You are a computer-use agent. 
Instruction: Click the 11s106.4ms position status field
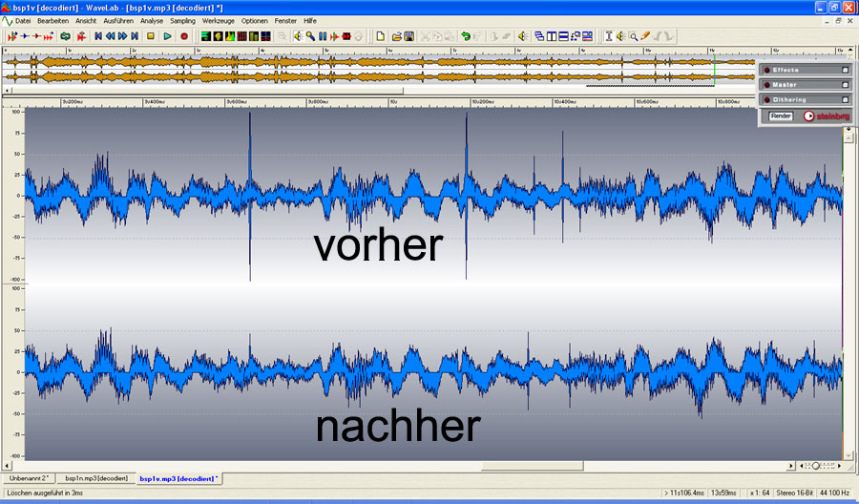coord(683,493)
